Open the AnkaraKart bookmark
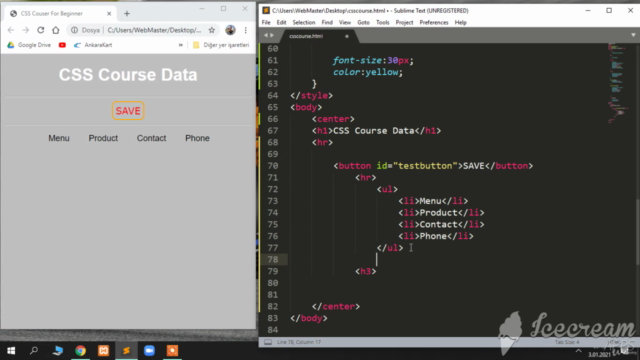Image resolution: width=640 pixels, height=360 pixels. (x=93, y=45)
